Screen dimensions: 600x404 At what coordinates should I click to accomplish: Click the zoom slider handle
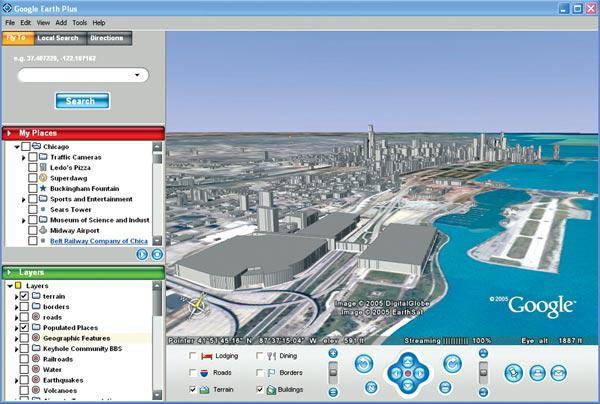coord(334,372)
